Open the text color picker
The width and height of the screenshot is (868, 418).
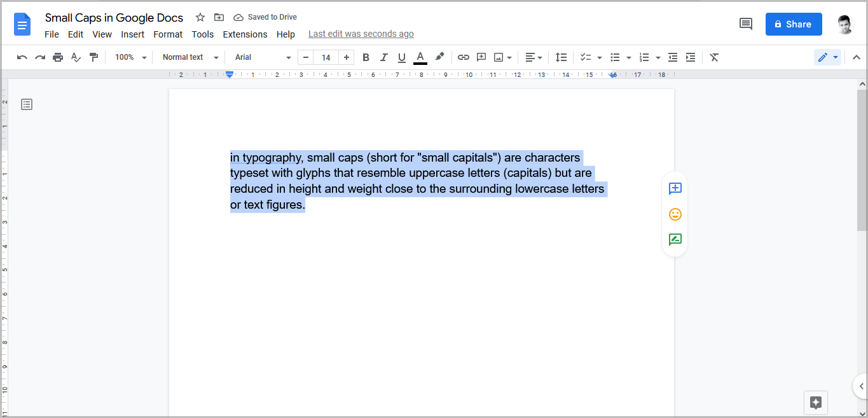[420, 57]
